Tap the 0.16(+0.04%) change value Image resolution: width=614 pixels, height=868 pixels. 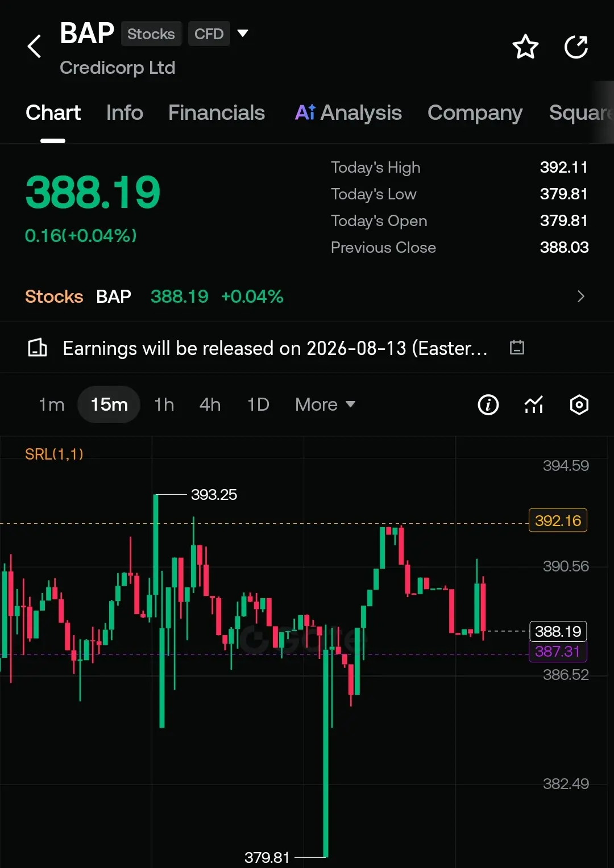(81, 235)
